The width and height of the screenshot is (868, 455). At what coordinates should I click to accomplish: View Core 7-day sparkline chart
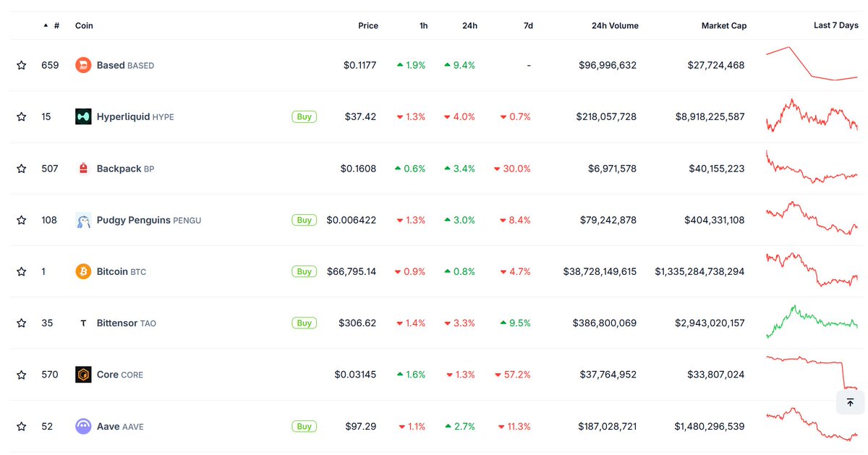(812, 373)
